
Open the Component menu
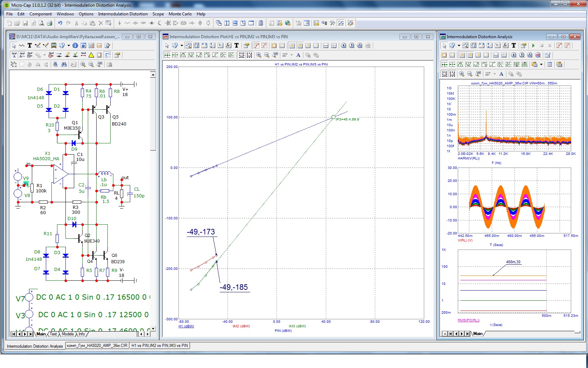[x=41, y=14]
